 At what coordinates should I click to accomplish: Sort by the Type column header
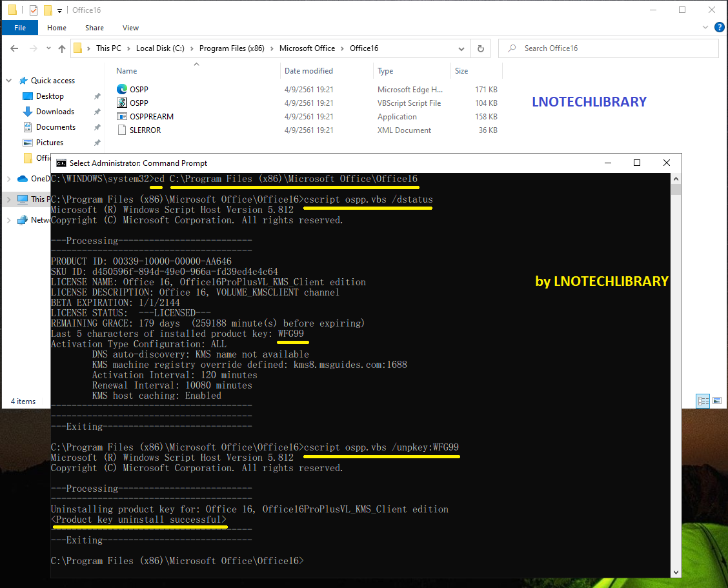coord(385,71)
